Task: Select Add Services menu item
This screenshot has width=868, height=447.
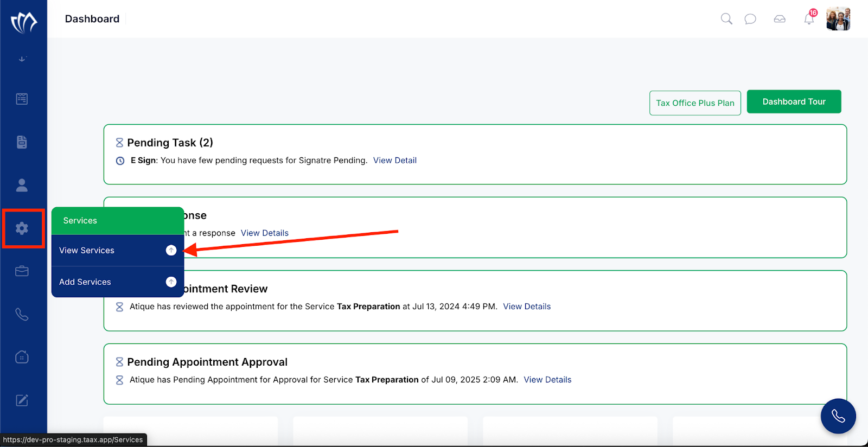Action: click(118, 282)
